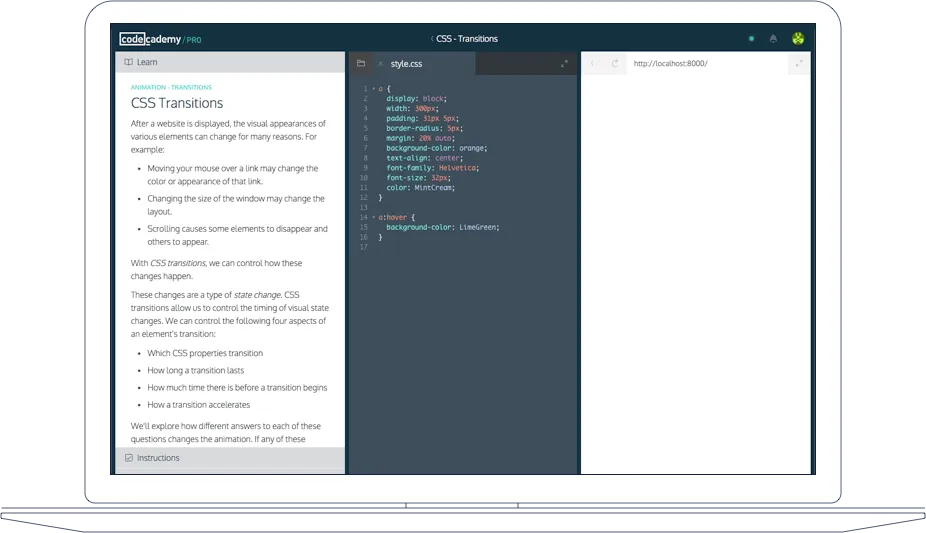Image resolution: width=926 pixels, height=533 pixels.
Task: Click 'background-color: orange;' code line
Action: (x=436, y=148)
